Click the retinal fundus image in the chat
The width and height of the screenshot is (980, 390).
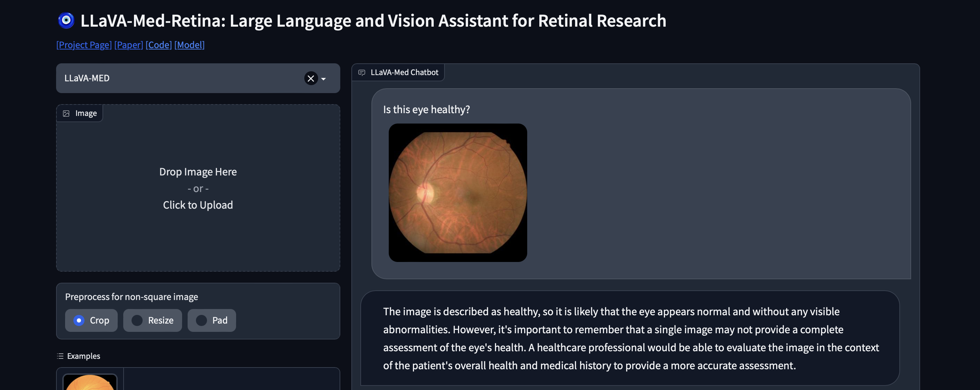[x=458, y=192]
